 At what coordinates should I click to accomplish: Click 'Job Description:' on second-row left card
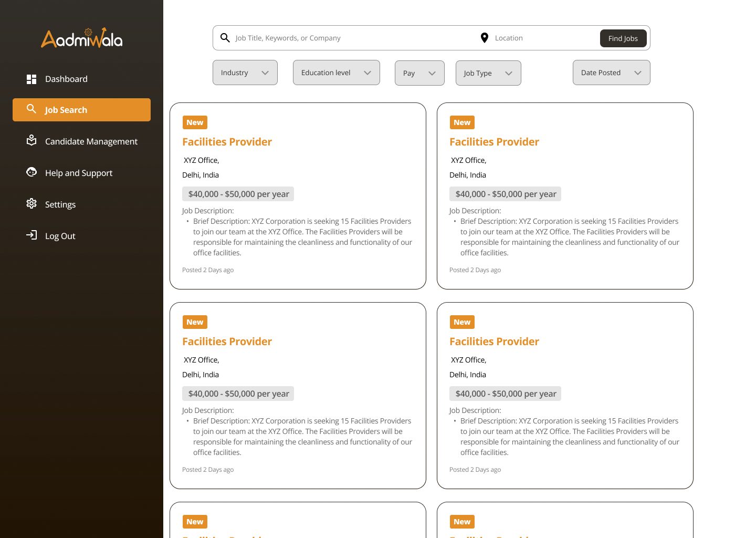click(x=208, y=410)
